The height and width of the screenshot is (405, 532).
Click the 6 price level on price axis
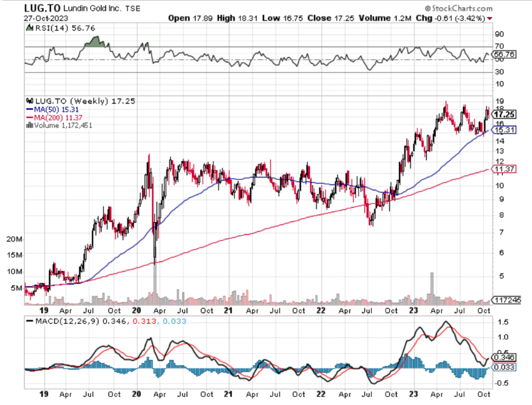click(x=501, y=253)
